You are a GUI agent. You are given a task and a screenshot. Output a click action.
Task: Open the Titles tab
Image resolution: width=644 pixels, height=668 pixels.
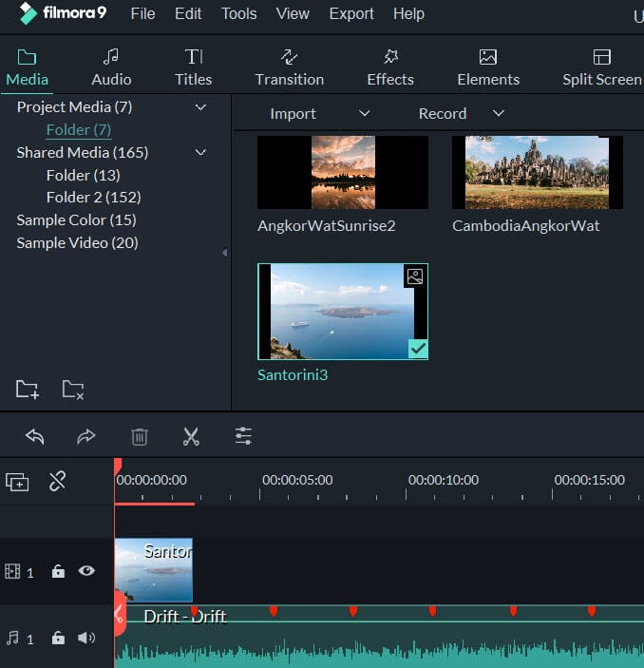[x=194, y=68]
